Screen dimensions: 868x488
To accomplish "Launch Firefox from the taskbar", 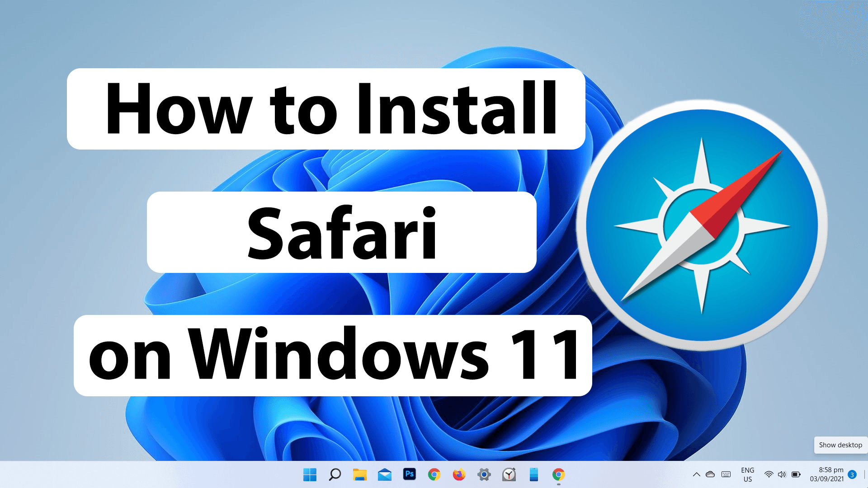I will click(x=459, y=474).
